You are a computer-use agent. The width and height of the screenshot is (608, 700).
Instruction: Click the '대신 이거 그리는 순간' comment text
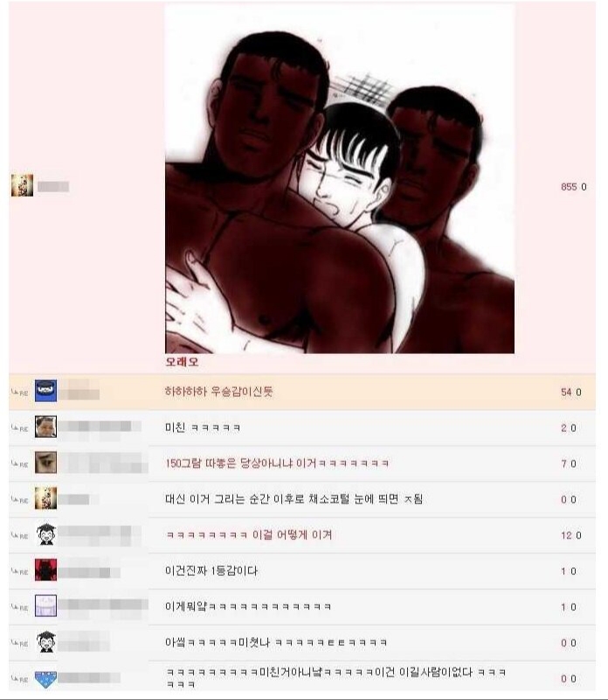pos(294,499)
